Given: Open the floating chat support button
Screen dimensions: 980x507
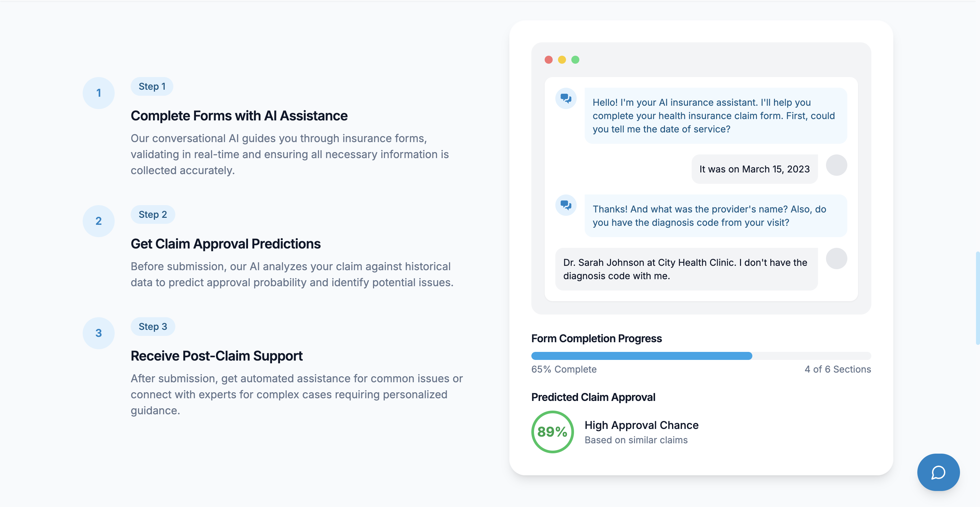Looking at the screenshot, I should tap(938, 472).
